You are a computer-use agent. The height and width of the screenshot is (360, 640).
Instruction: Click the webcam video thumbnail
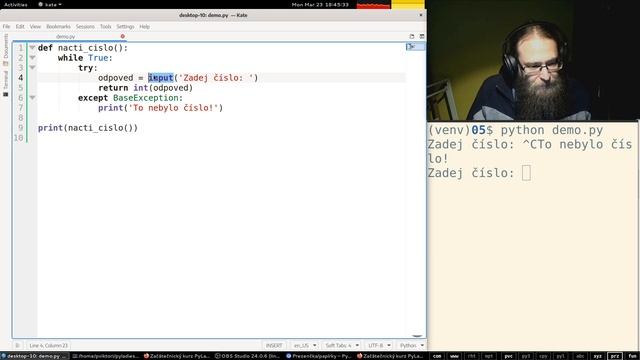click(x=533, y=60)
